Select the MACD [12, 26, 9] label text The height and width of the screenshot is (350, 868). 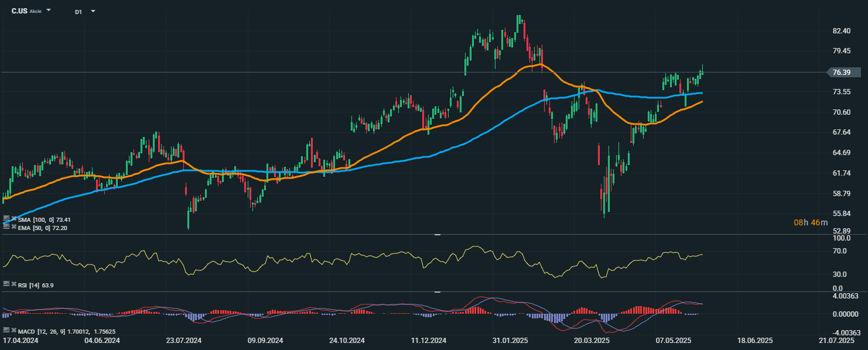tap(40, 331)
